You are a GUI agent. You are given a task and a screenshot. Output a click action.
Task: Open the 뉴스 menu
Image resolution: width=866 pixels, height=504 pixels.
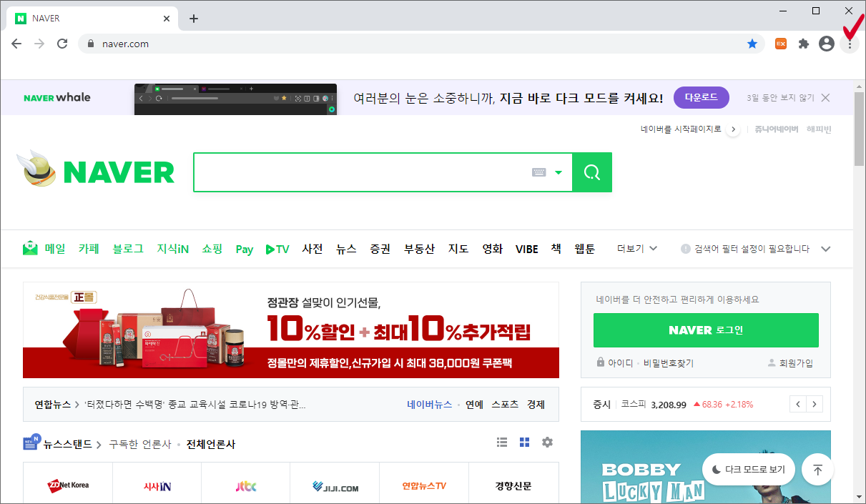pos(346,249)
